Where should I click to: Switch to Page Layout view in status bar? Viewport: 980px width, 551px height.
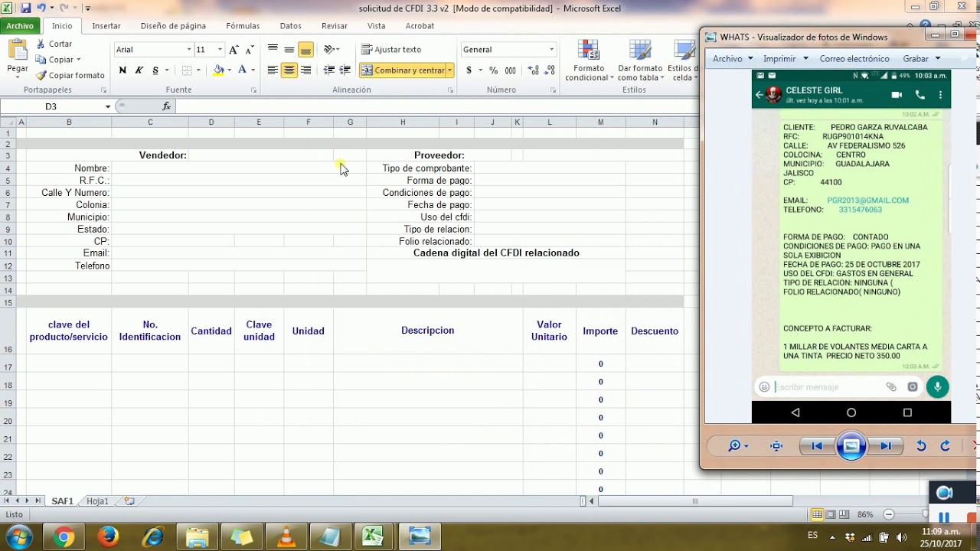[831, 515]
